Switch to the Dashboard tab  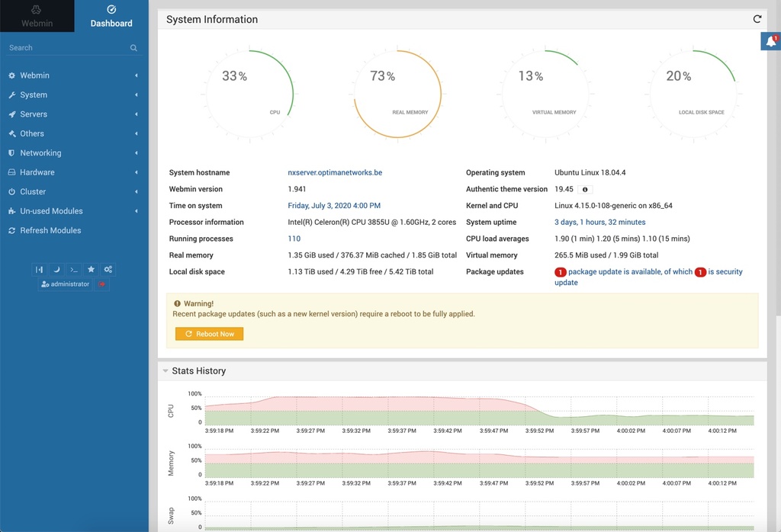coord(111,16)
